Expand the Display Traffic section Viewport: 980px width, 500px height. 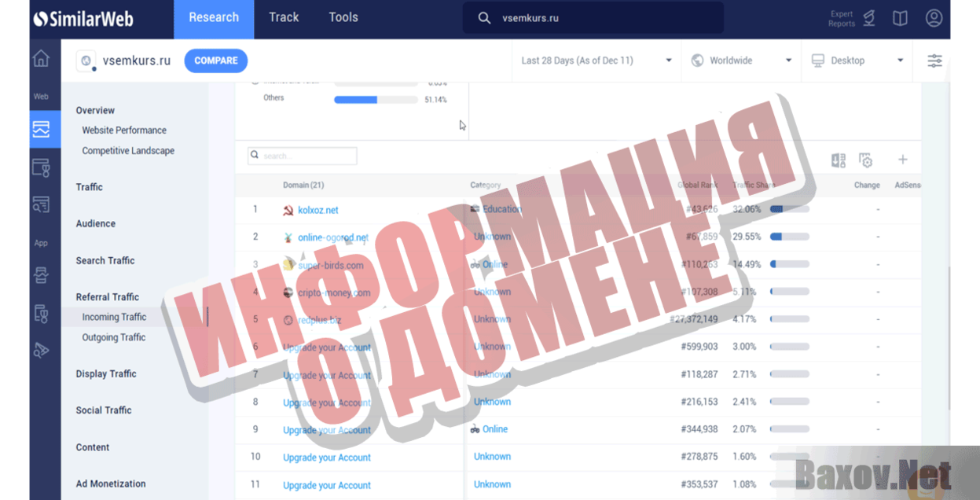coord(106,374)
